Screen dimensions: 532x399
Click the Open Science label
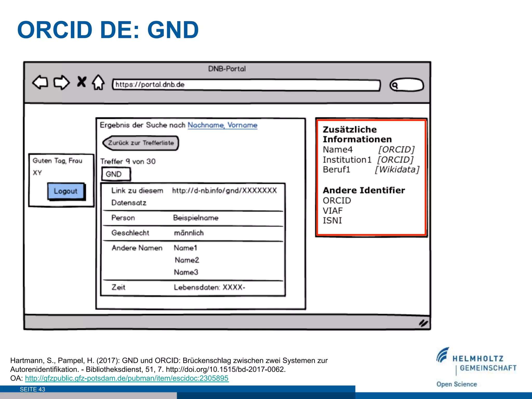point(457,384)
